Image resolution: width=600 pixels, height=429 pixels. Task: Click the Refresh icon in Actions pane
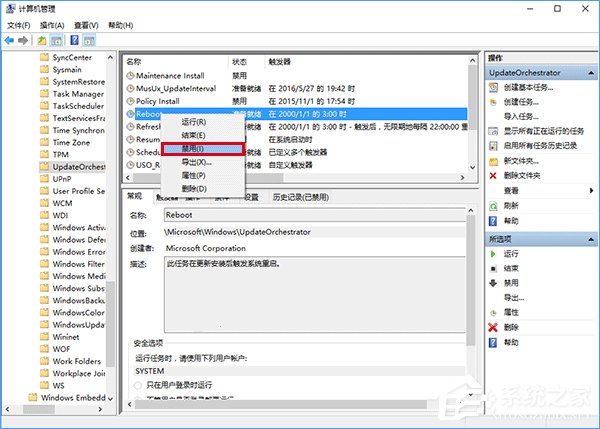[x=492, y=205]
